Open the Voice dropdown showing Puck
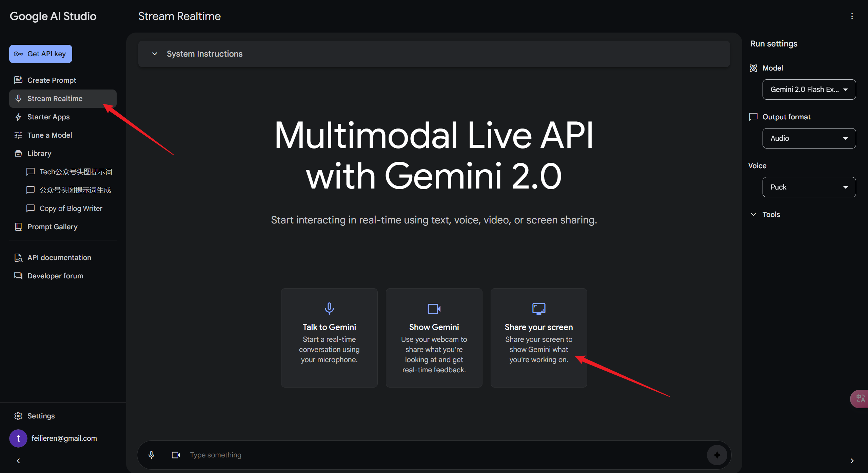 [x=809, y=187]
